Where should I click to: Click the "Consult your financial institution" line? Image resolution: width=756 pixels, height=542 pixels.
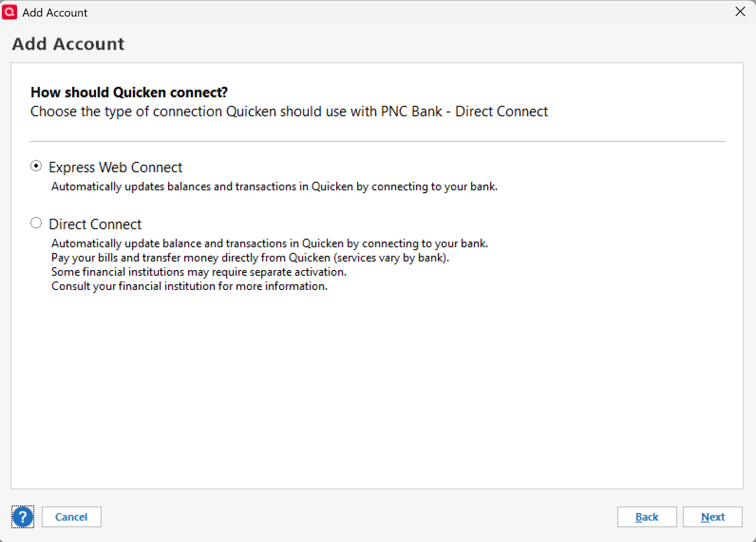[189, 286]
